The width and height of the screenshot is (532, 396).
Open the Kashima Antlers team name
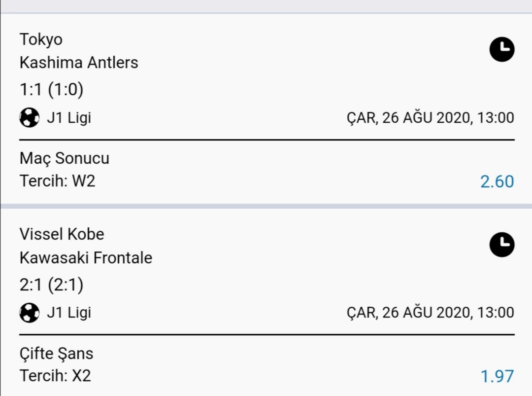[79, 63]
